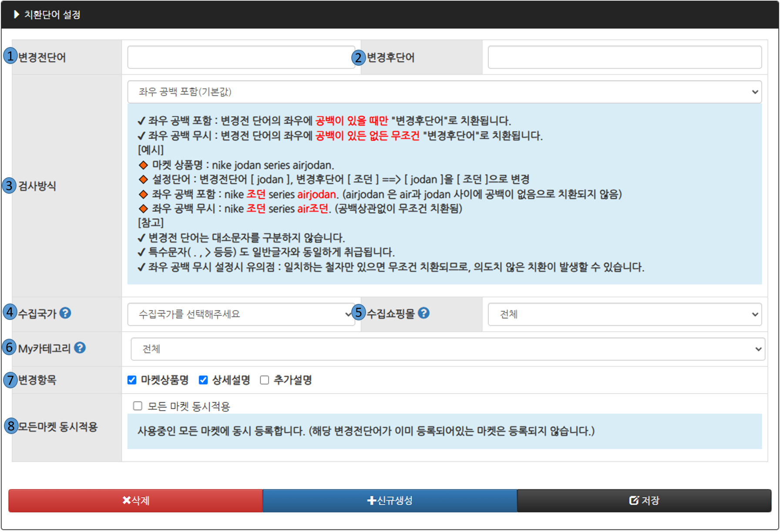Expand the My카테고리 dropdown
Screen dimensions: 780x532
tap(447, 349)
